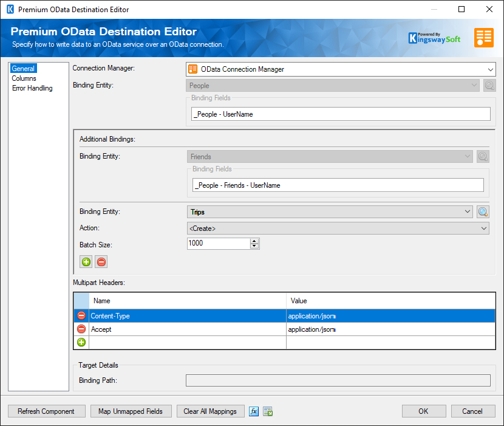Open the People binding entity dropdown
The height and width of the screenshot is (426, 504).
pos(474,85)
